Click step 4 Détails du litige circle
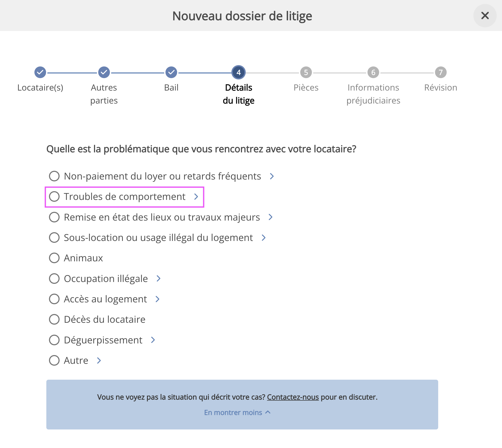The width and height of the screenshot is (502, 448). 239,72
